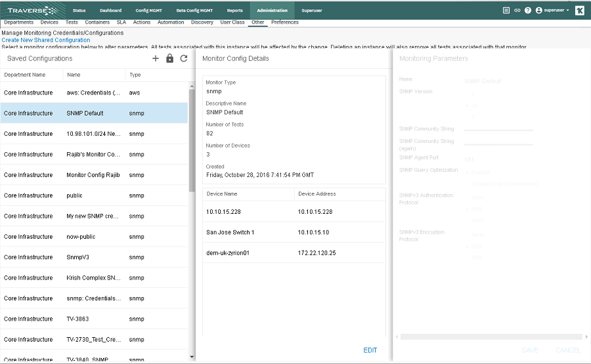Open the notes icon in top bar
This screenshot has height=364, width=591.
click(x=506, y=10)
